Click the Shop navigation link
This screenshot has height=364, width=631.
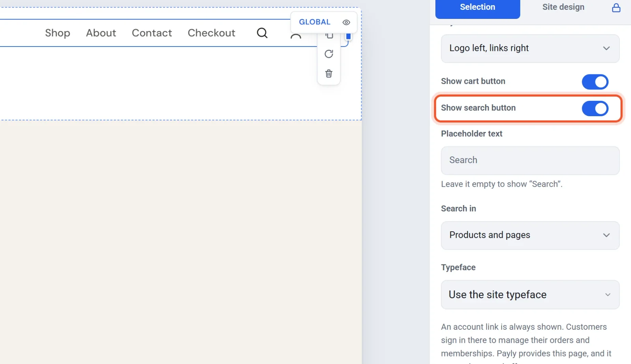click(x=58, y=33)
